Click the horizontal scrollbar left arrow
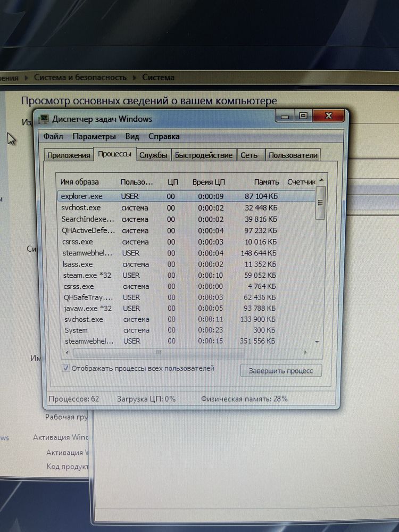The height and width of the screenshot is (532, 399). (67, 353)
